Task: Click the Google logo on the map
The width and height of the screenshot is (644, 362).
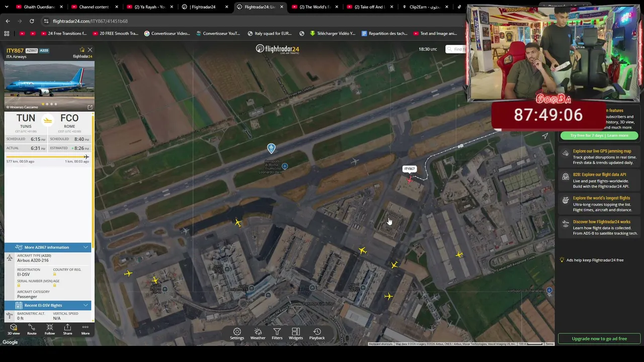Action: (10, 342)
